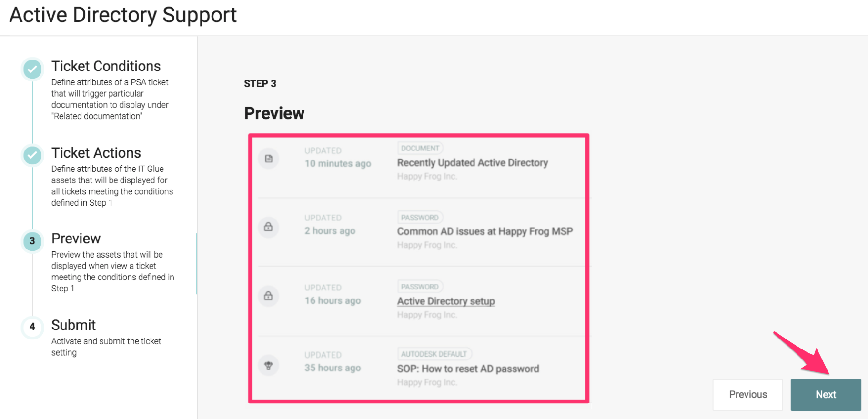Click the Previous button
The image size is (868, 419).
[747, 395]
